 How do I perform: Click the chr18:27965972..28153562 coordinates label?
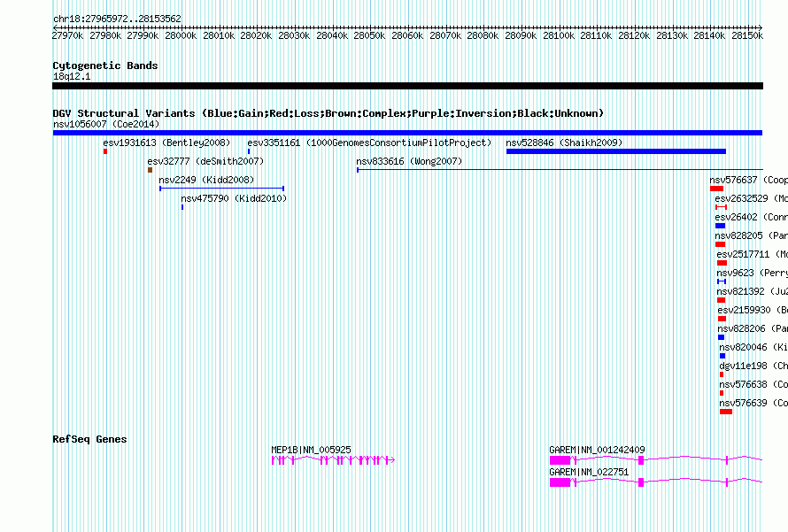coord(117,19)
